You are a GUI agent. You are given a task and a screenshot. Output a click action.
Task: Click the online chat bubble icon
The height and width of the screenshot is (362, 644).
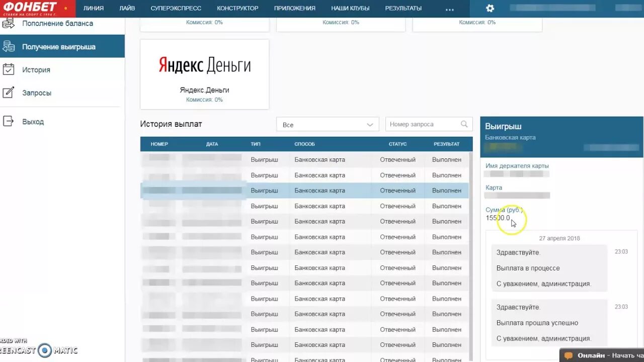click(x=569, y=355)
